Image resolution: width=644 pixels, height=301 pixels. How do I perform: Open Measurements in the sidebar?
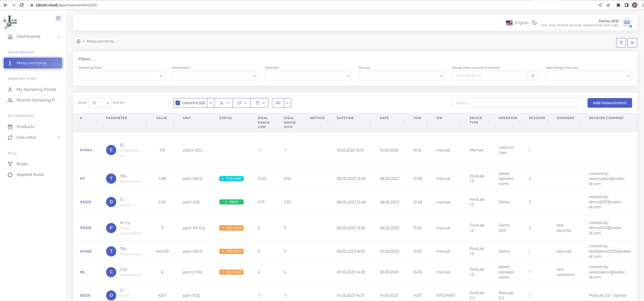pyautogui.click(x=33, y=63)
